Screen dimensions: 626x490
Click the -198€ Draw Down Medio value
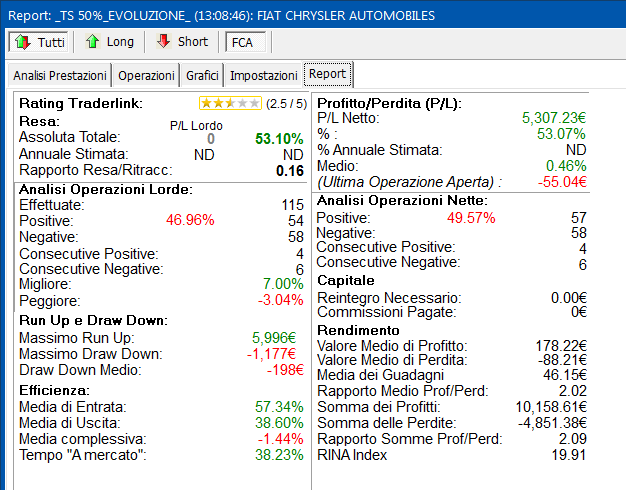point(285,370)
